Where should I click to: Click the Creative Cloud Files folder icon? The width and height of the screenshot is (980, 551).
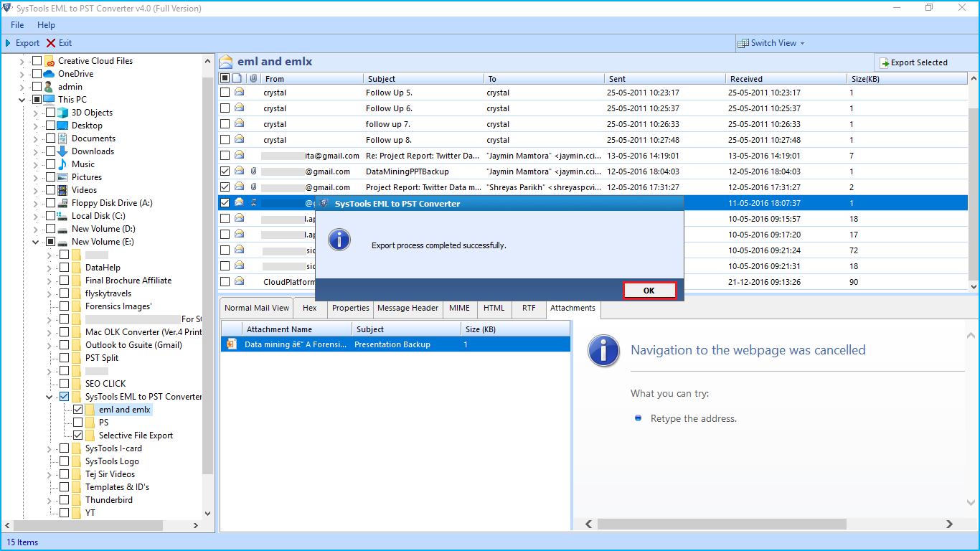(49, 61)
